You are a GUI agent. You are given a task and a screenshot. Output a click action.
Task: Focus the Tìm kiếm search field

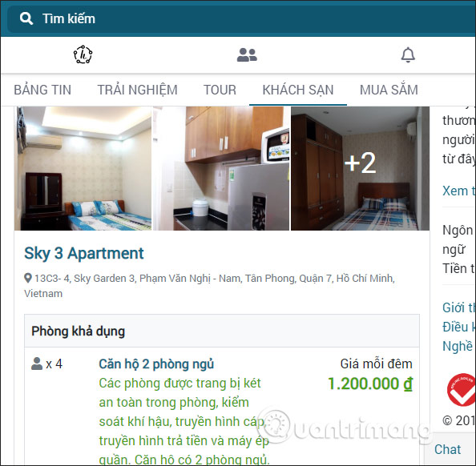[241, 18]
